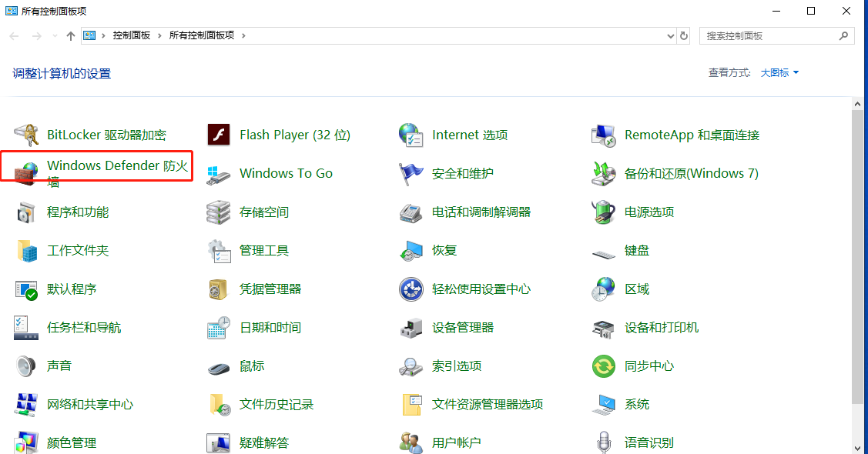Viewport: 868px width, 454px height.
Task: Open the Flash Player (32 位) panel
Action: click(x=294, y=134)
